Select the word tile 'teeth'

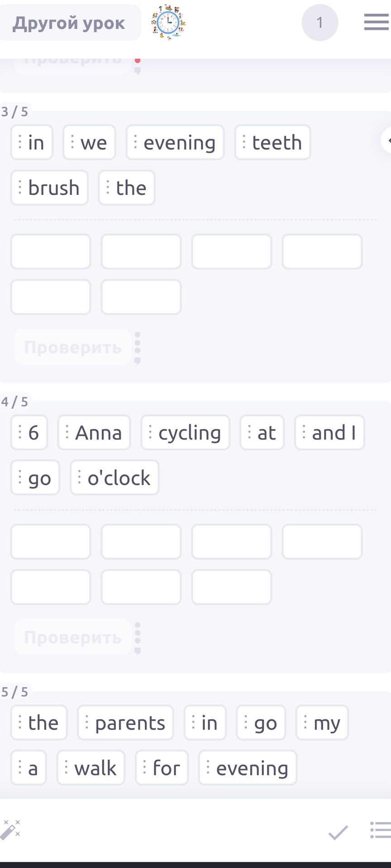click(x=272, y=142)
